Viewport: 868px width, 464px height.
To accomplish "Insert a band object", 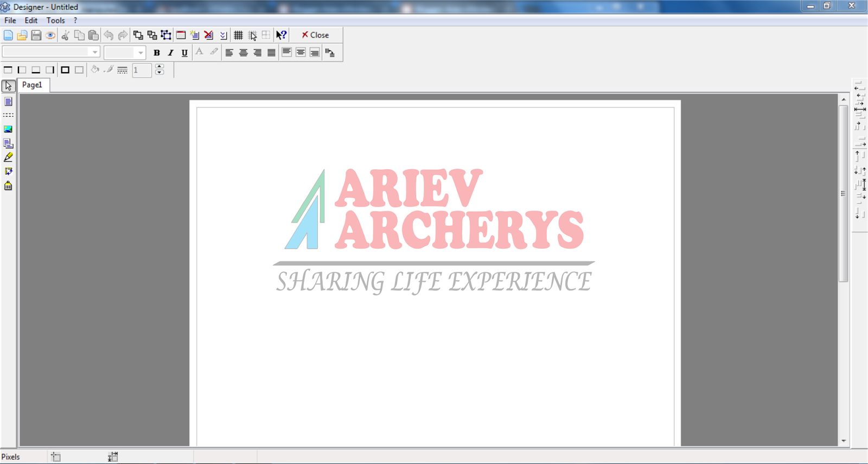I will [8, 116].
